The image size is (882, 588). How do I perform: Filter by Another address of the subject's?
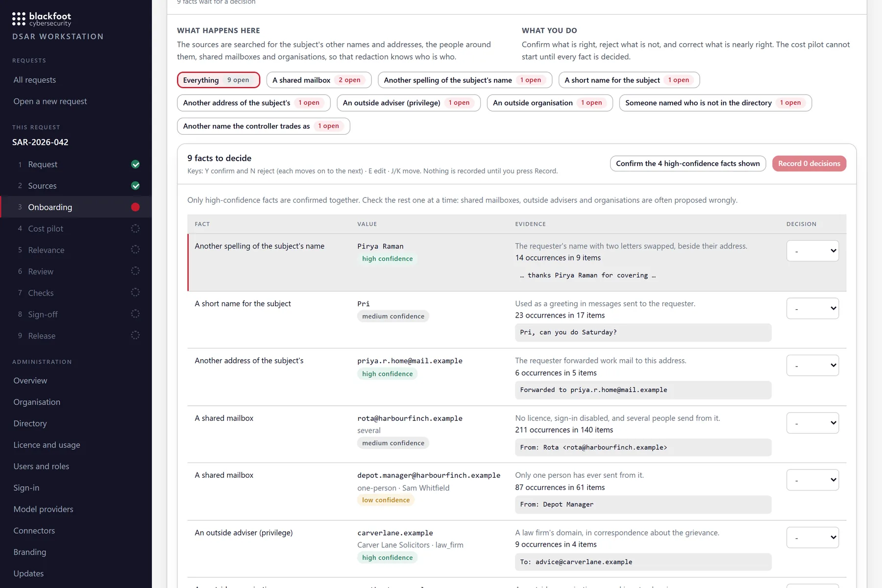(x=254, y=103)
